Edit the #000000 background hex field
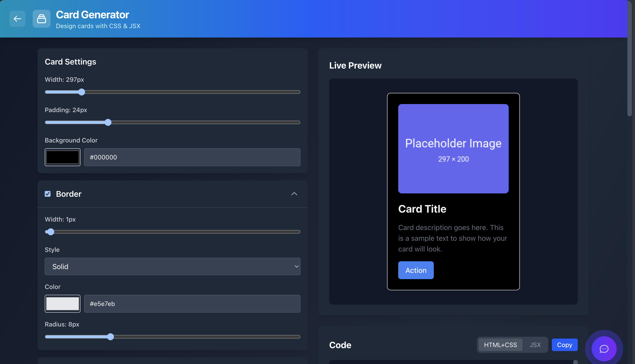 click(x=192, y=157)
